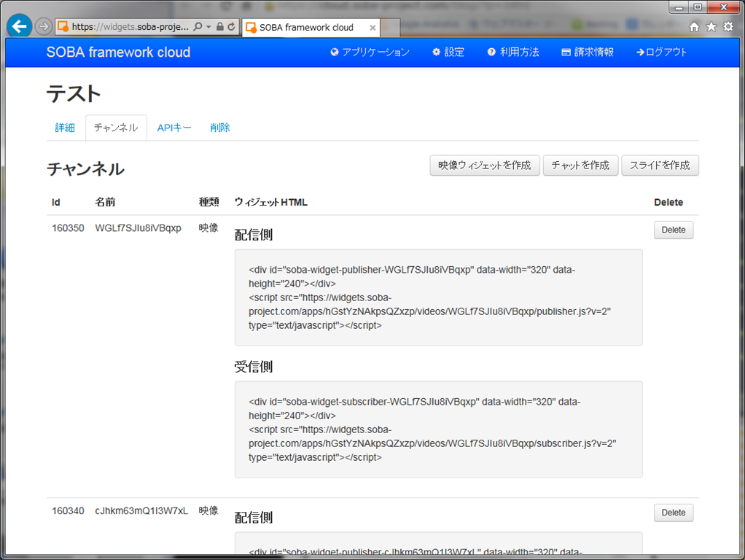Click the Id 160350 cell
The width and height of the screenshot is (745, 560).
[68, 227]
